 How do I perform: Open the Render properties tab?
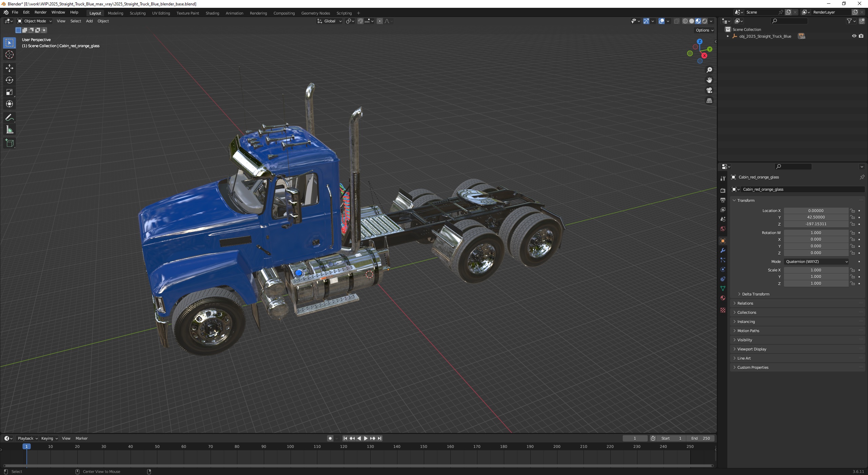[723, 190]
